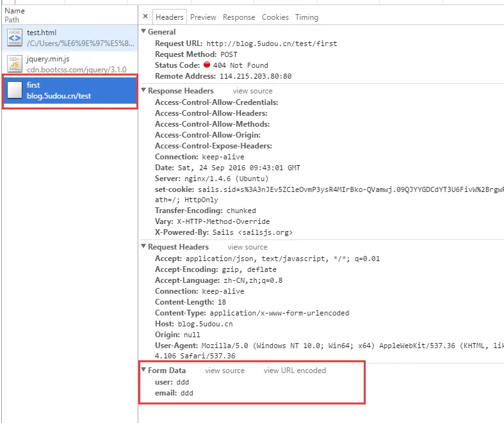Close the request details panel

(x=145, y=17)
